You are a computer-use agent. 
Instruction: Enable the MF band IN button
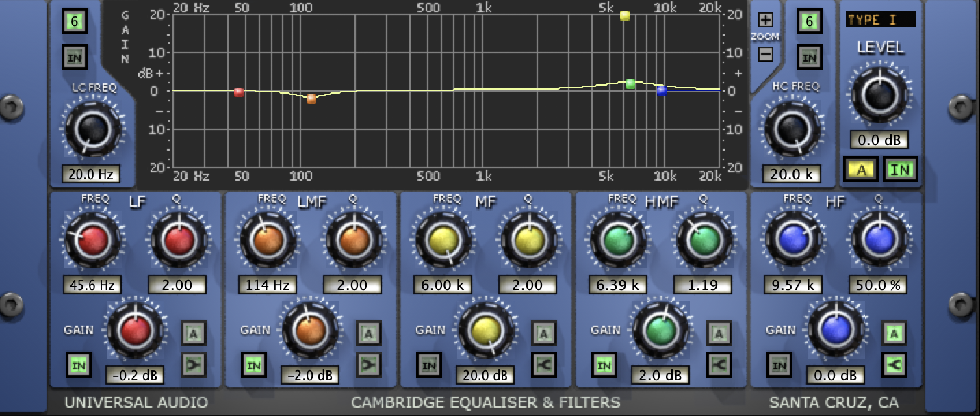429,365
